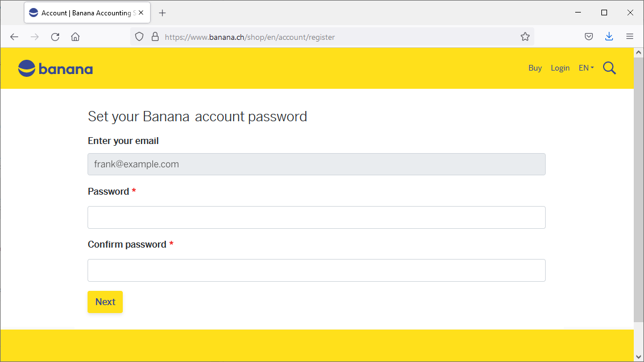644x362 pixels.
Task: Go to the browser home page icon
Action: (x=75, y=37)
